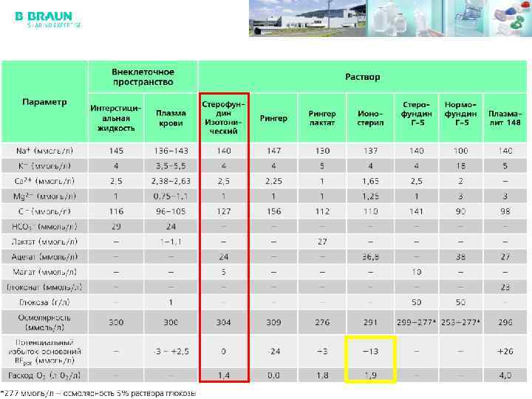
Task: Select the plasma chloride value '96–105'
Action: point(171,211)
